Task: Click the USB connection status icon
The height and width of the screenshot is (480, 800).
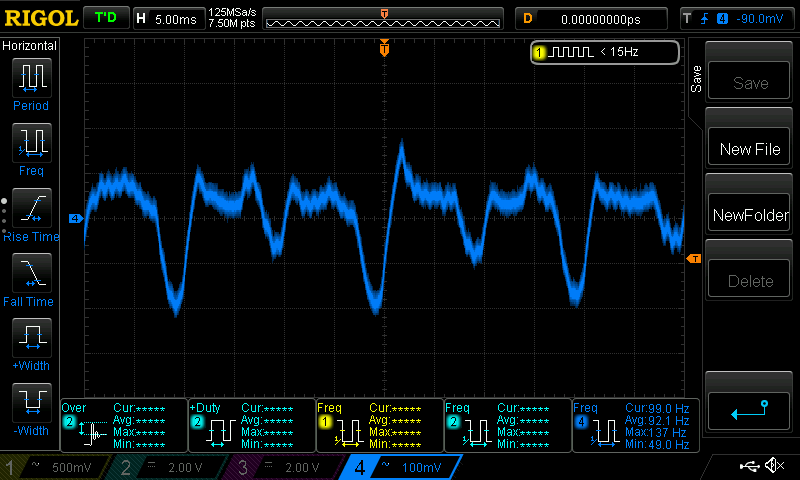Action: (x=748, y=465)
